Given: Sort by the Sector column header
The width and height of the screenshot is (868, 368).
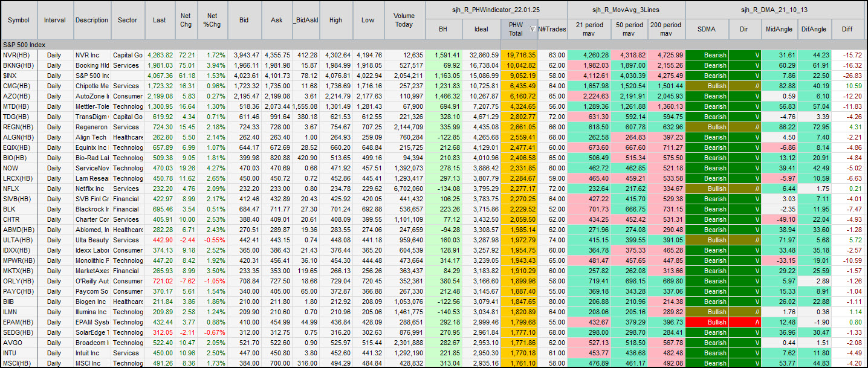Looking at the screenshot, I should pyautogui.click(x=128, y=20).
